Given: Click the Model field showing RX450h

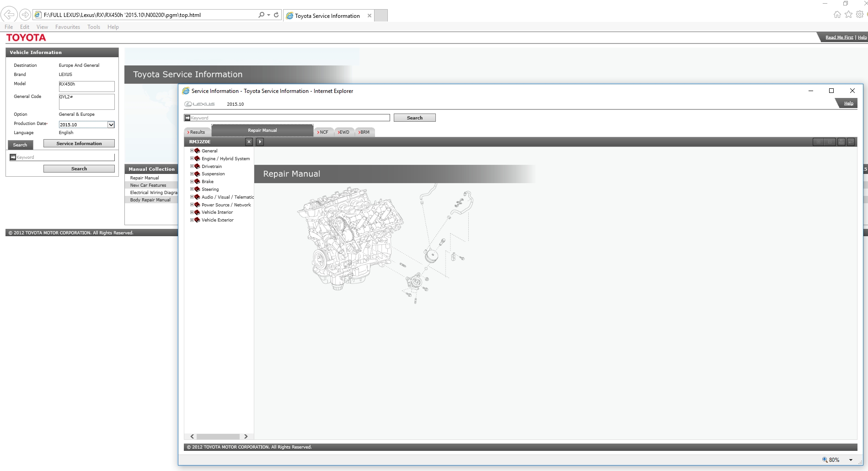Looking at the screenshot, I should point(86,86).
